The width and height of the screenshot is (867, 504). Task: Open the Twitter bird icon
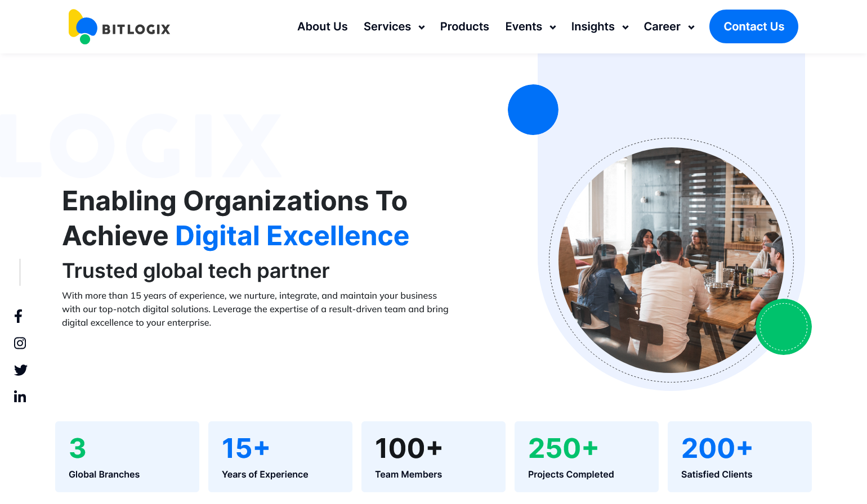[20, 370]
